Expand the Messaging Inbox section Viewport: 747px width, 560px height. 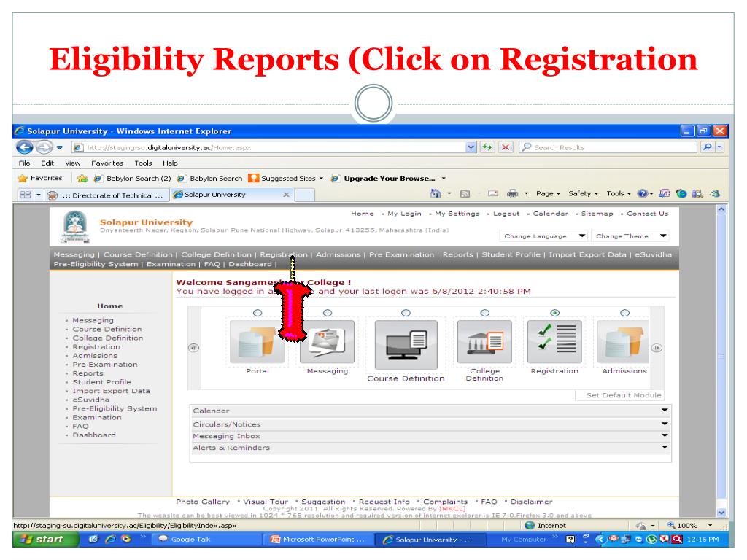(430, 436)
